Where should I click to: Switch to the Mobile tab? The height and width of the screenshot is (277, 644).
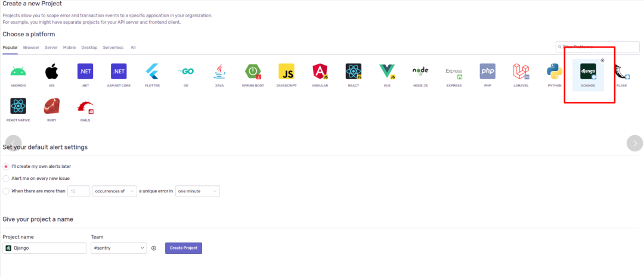click(x=69, y=48)
